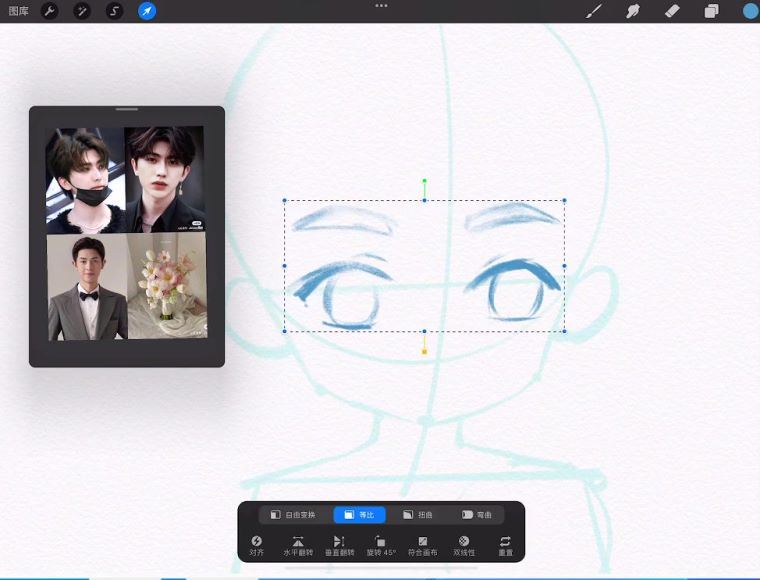Open the Gallery (图库) link
The width and height of the screenshot is (760, 580).
[x=18, y=11]
